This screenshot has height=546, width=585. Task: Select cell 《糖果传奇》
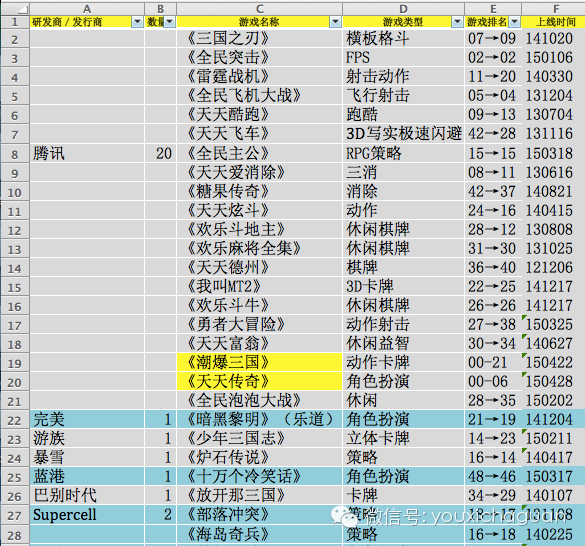tap(260, 192)
